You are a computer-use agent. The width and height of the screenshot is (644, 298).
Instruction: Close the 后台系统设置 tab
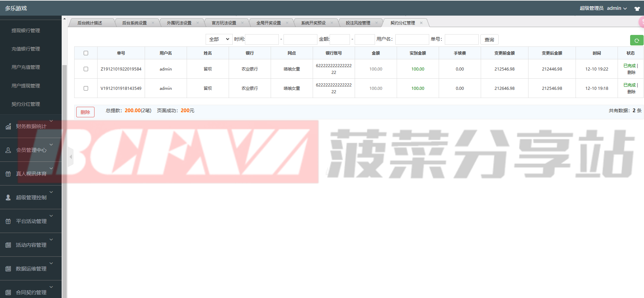click(x=153, y=23)
